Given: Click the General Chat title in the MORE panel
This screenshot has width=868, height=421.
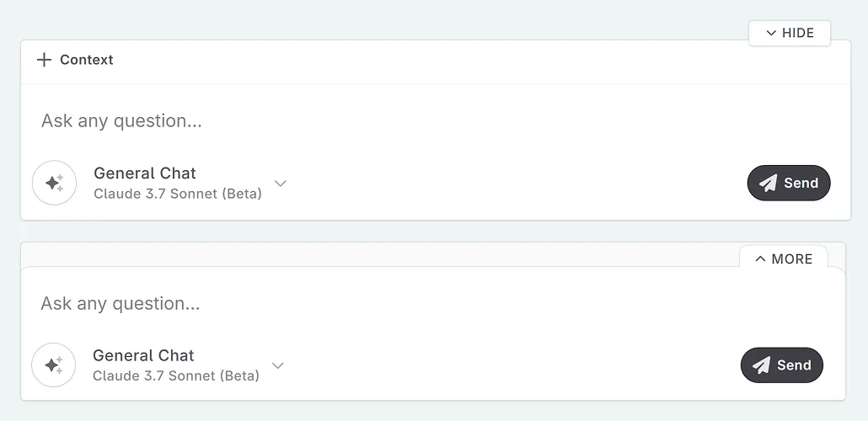Looking at the screenshot, I should coord(143,355).
